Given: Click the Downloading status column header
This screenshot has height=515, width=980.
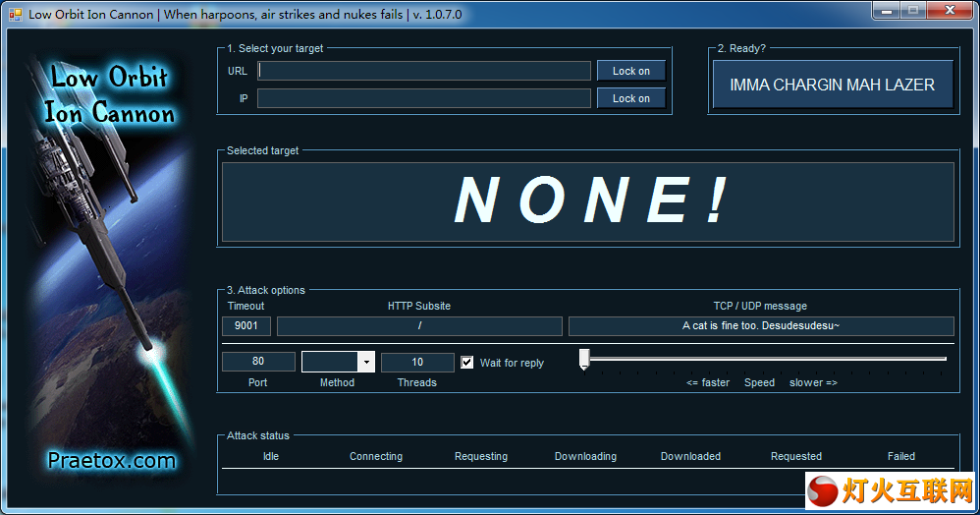Looking at the screenshot, I should pos(585,456).
